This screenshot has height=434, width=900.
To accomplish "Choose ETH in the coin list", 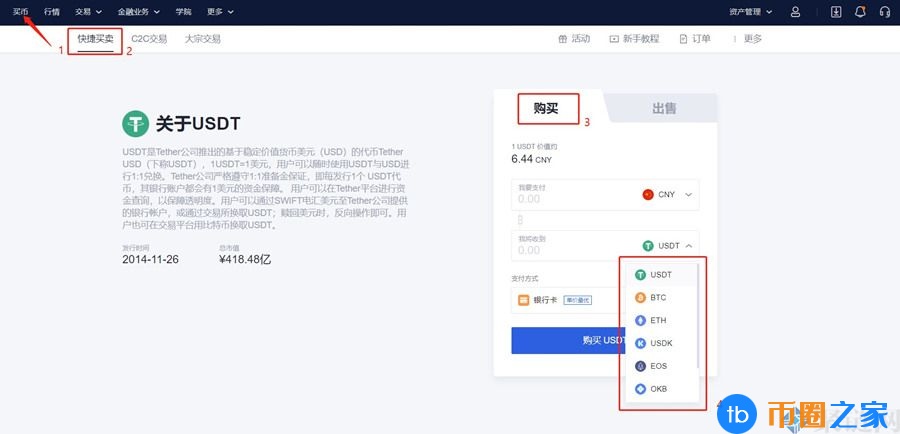I will (x=658, y=320).
